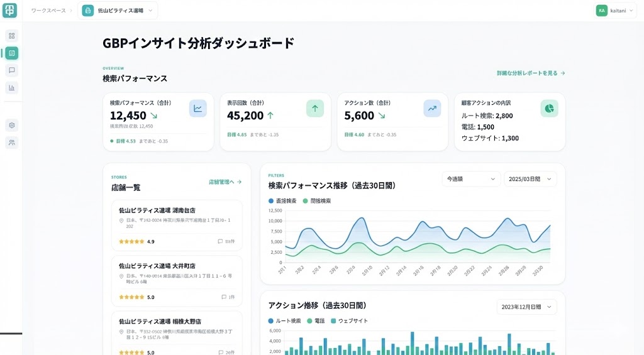Click the location pin icon of 大井町店
644x355 pixels.
pos(121,276)
